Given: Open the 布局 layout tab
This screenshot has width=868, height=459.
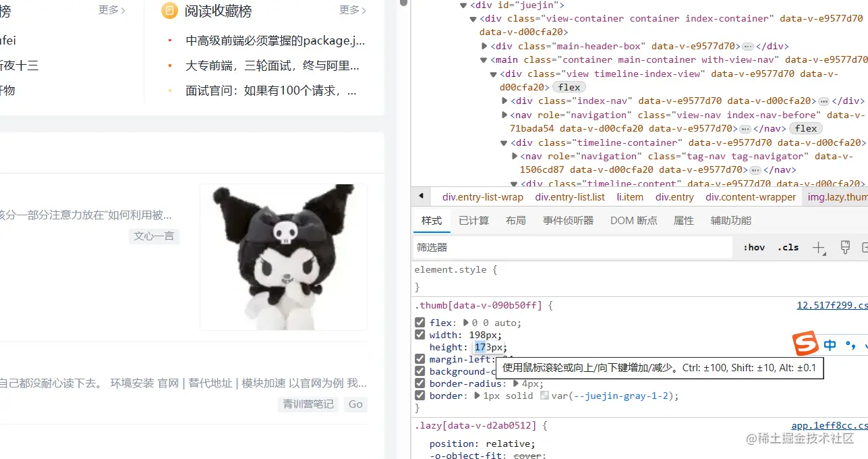Looking at the screenshot, I should tap(515, 221).
